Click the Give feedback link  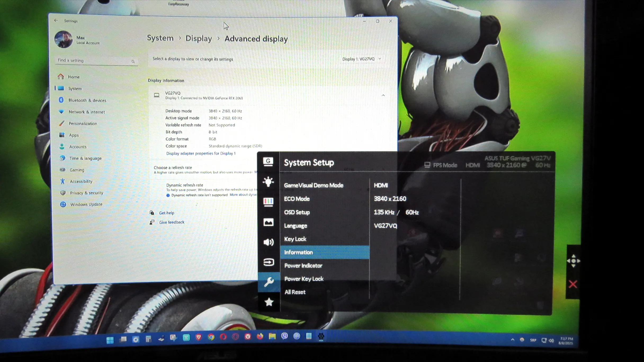point(172,222)
